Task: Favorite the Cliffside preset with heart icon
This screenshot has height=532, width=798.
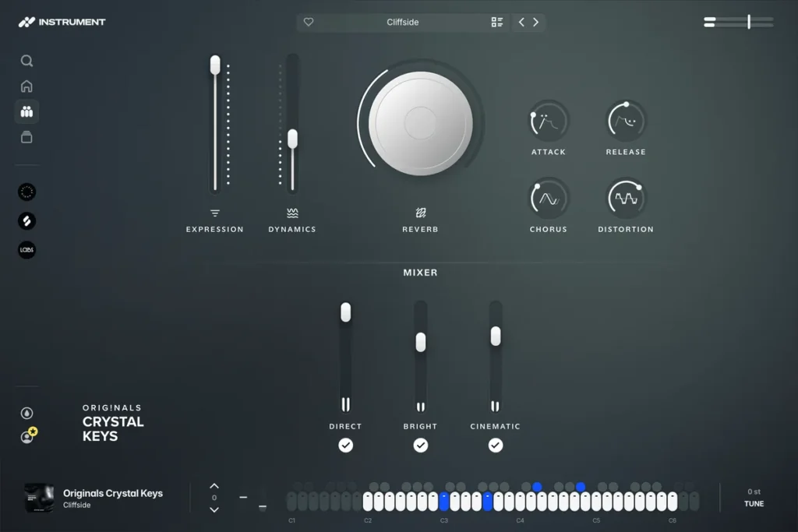Action: 309,22
